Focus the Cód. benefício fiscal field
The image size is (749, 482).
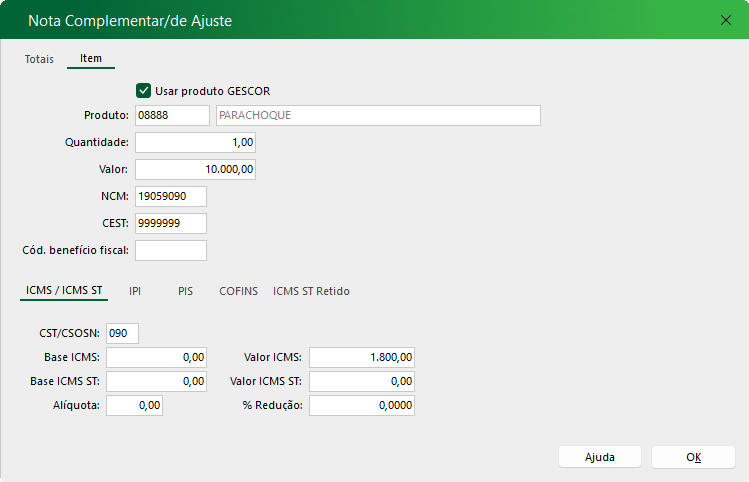(170, 250)
